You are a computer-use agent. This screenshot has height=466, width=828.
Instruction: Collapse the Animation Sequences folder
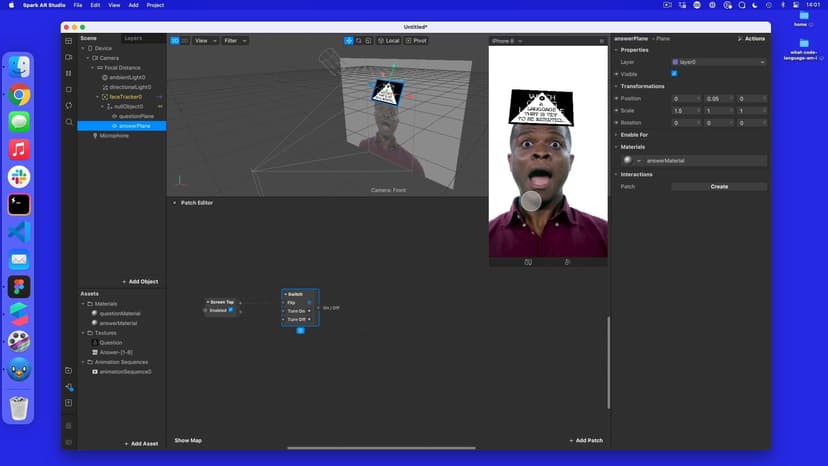(x=83, y=362)
